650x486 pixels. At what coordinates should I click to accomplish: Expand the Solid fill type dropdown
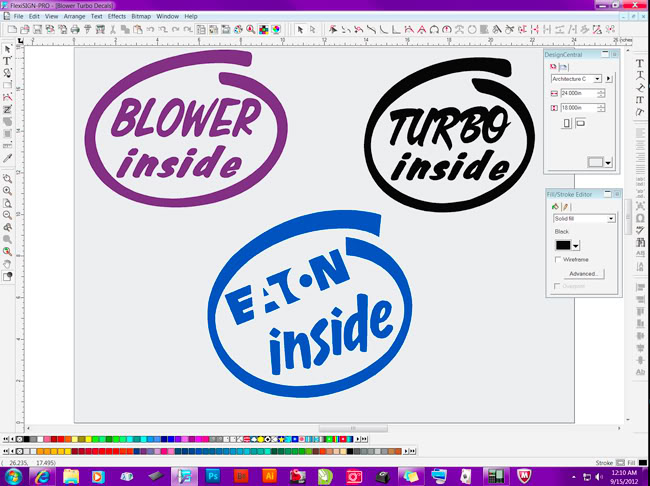click(611, 218)
